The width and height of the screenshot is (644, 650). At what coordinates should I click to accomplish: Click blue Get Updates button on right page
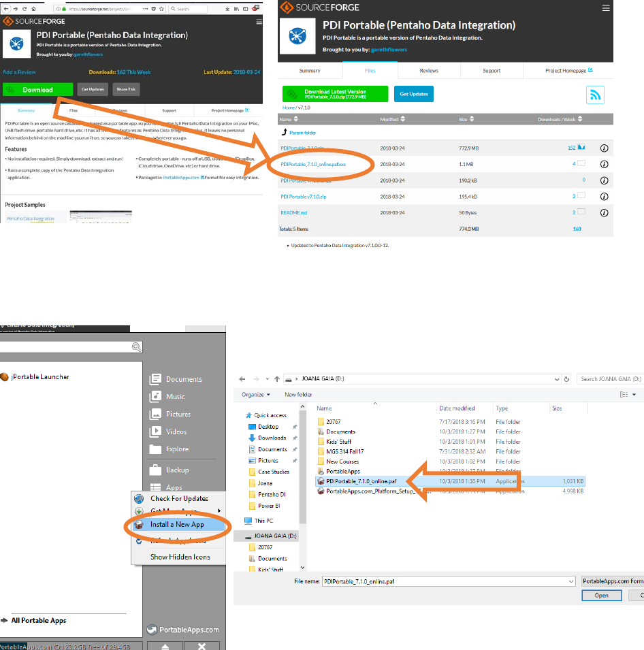point(414,94)
